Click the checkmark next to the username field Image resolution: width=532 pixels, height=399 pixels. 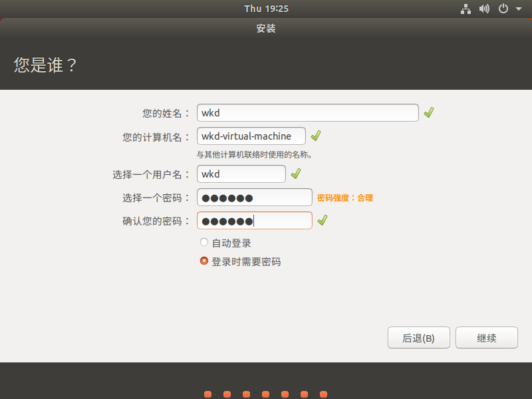(296, 174)
